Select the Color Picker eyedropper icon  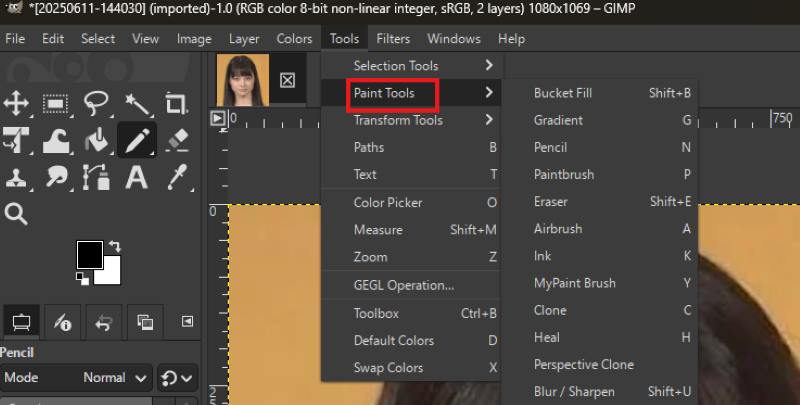(x=177, y=178)
